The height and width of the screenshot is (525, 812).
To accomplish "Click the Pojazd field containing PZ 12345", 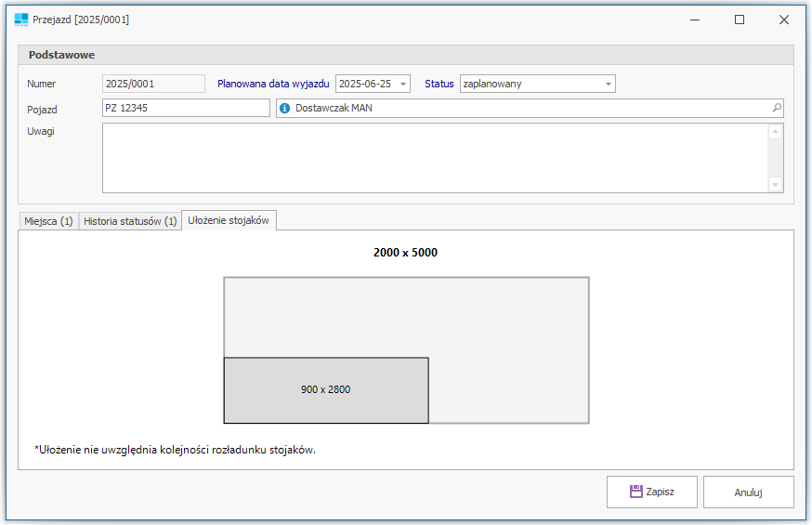I will (x=186, y=108).
